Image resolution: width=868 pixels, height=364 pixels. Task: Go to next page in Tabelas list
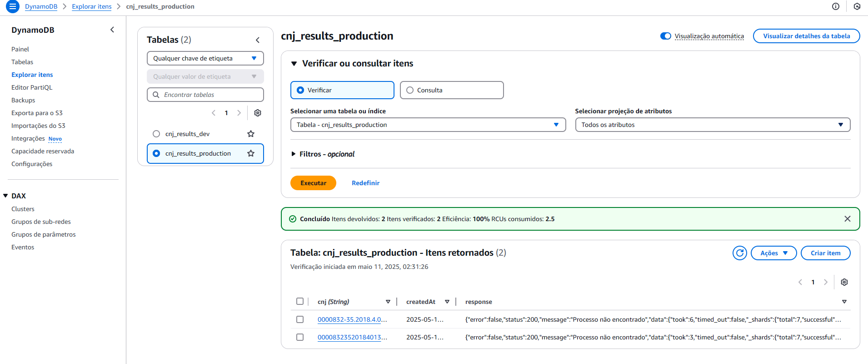(x=239, y=113)
